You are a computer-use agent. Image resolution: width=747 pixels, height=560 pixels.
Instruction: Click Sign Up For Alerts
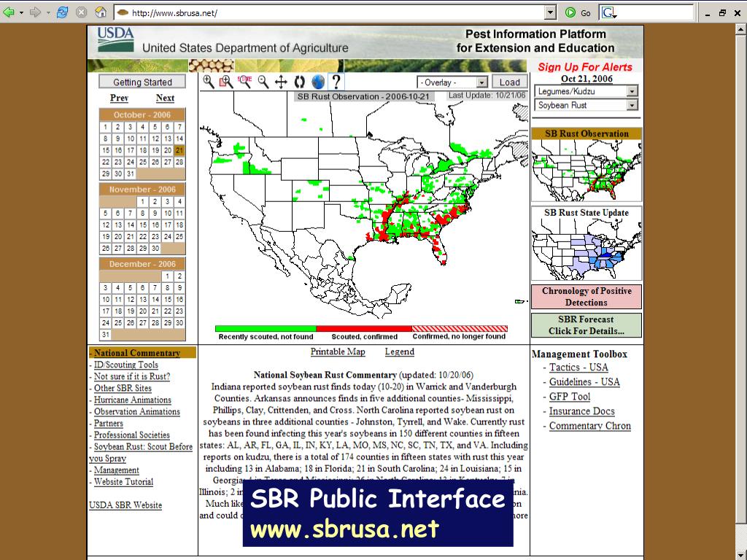point(585,67)
